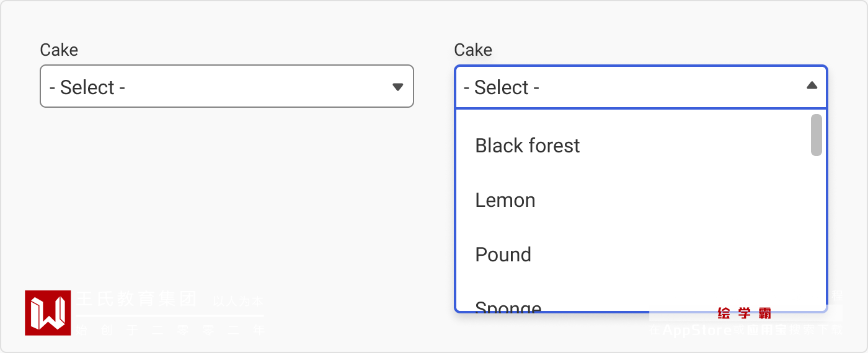This screenshot has height=353, width=868.
Task: Click the red 绘学霸 text
Action: coord(744,313)
